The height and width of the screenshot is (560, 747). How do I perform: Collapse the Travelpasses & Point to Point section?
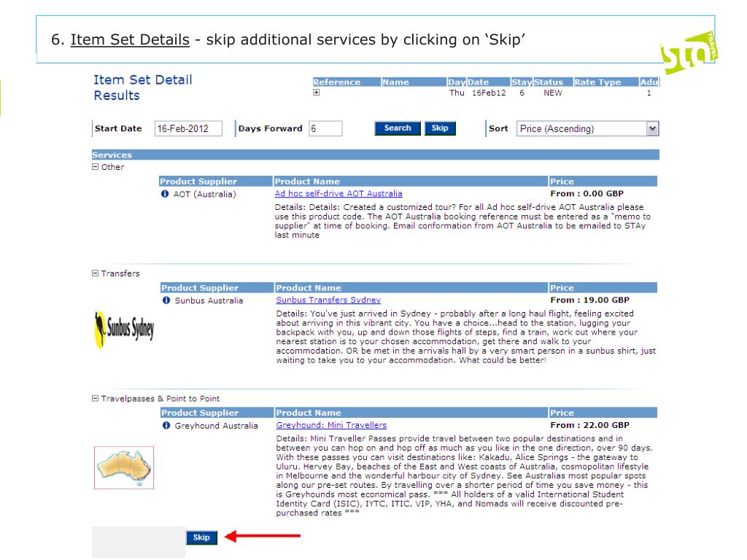(96, 399)
